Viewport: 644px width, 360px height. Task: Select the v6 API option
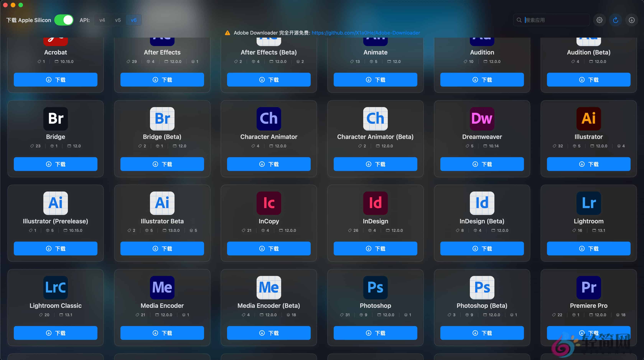tap(134, 20)
